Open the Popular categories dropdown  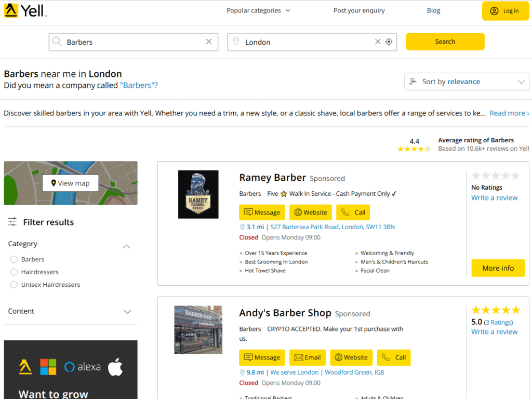pos(258,10)
